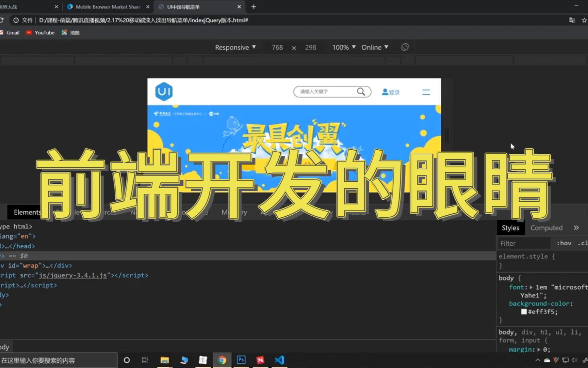Open Cortana from the taskbar circle icon

(x=127, y=360)
